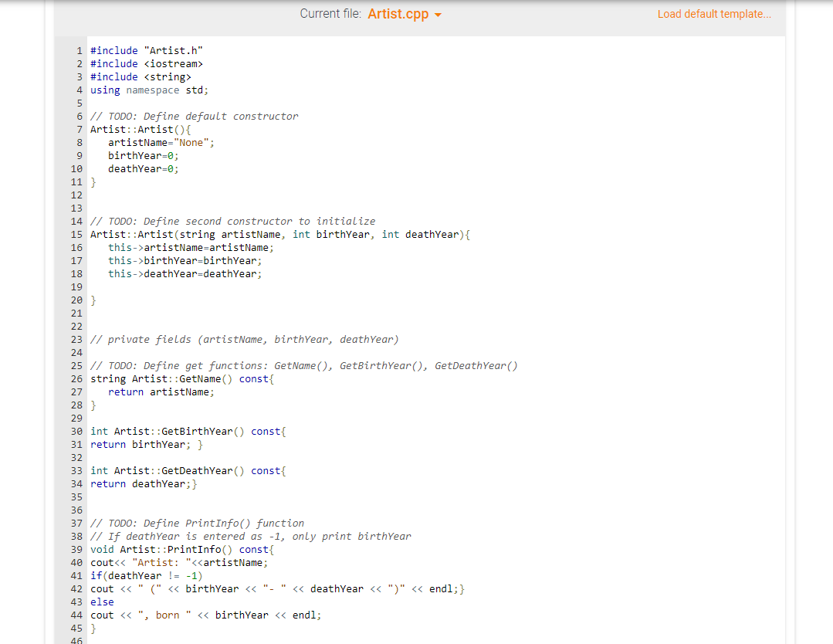This screenshot has width=833, height=644.
Task: Click Load default template link
Action: [x=714, y=15]
